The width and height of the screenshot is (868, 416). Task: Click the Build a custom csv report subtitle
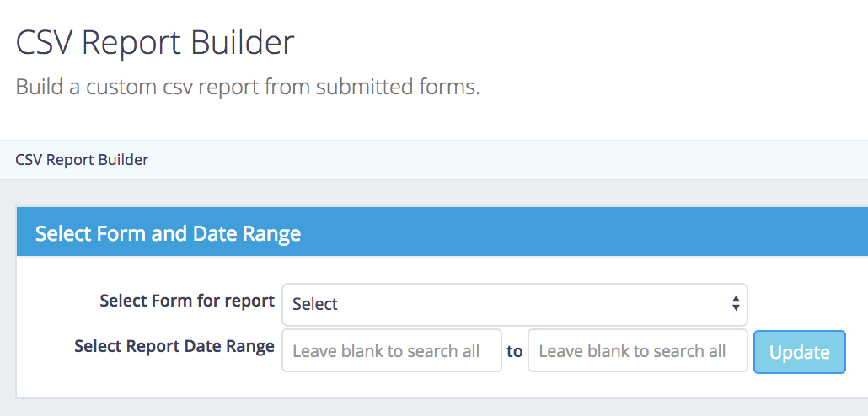coord(248,87)
